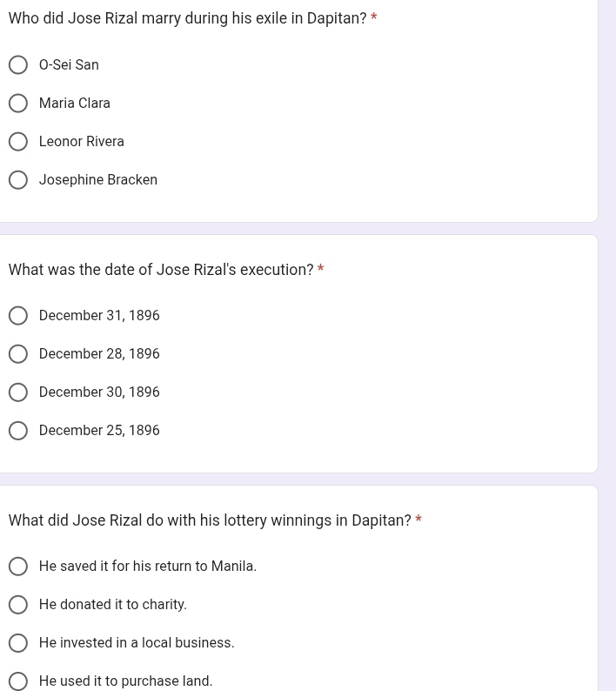
Task: Choose December 31, 1896 option
Action: pos(18,316)
